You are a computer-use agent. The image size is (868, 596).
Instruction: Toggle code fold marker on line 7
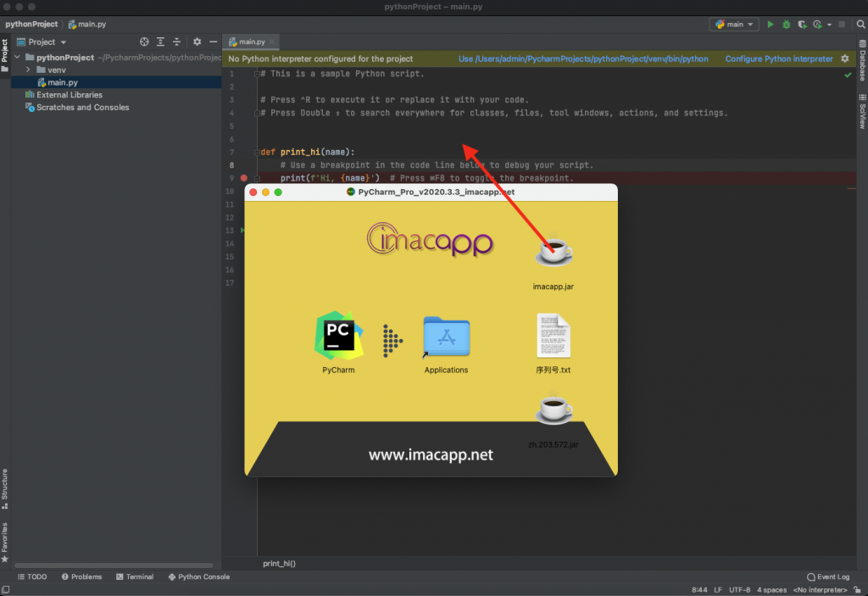click(257, 153)
